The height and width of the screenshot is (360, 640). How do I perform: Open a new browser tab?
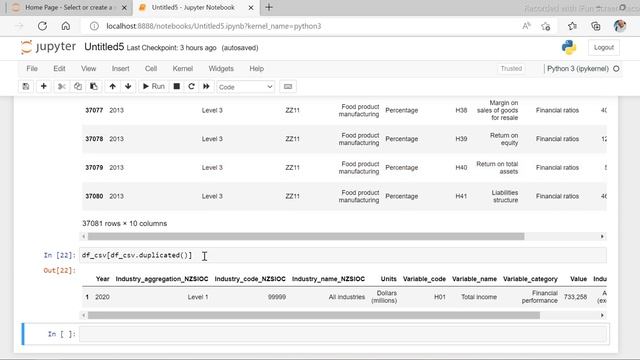pyautogui.click(x=269, y=7)
